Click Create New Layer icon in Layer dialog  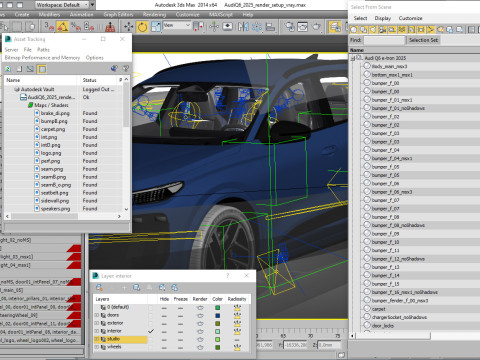pos(99,287)
